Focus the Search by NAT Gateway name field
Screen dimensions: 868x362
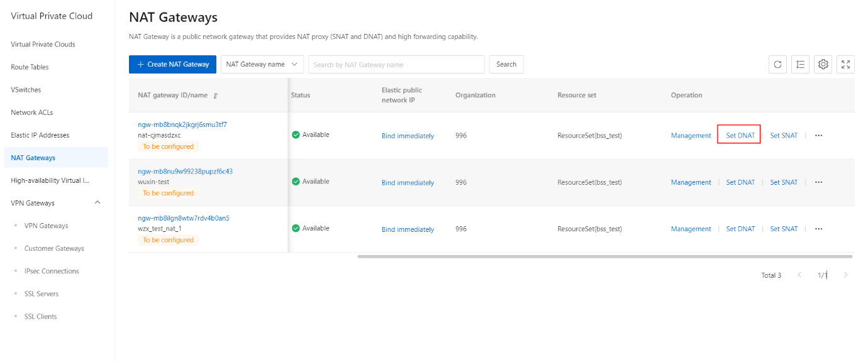396,64
